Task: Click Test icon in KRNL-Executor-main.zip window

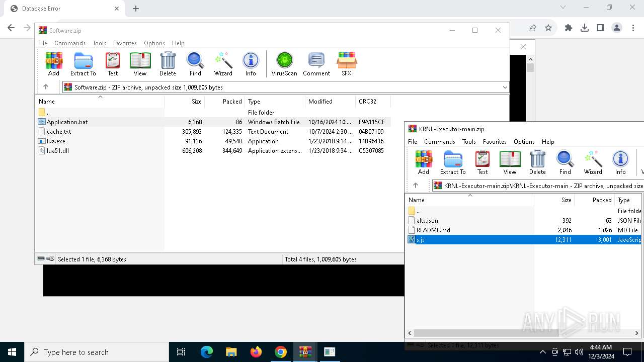Action: click(482, 162)
